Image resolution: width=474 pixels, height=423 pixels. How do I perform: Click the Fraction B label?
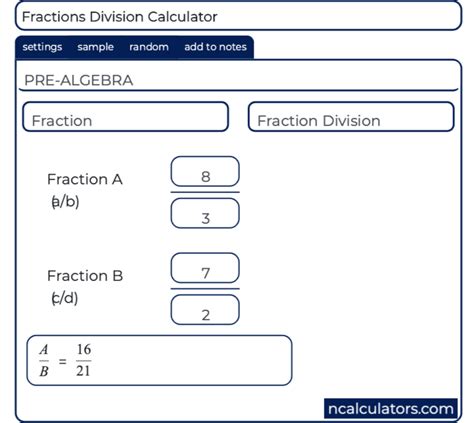coord(85,276)
